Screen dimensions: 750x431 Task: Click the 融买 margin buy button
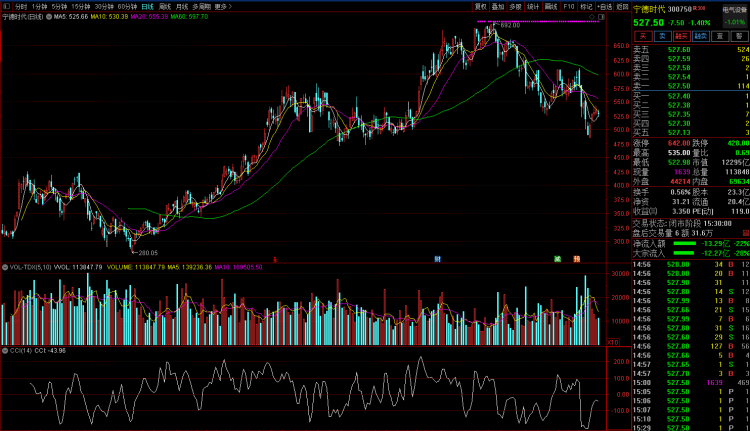pyautogui.click(x=684, y=35)
